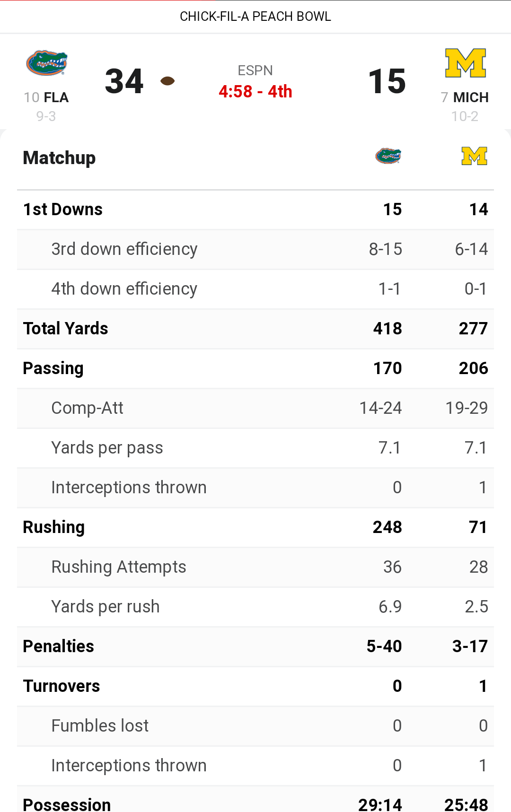
Task: Tap the Turnovers stat row
Action: [255, 686]
